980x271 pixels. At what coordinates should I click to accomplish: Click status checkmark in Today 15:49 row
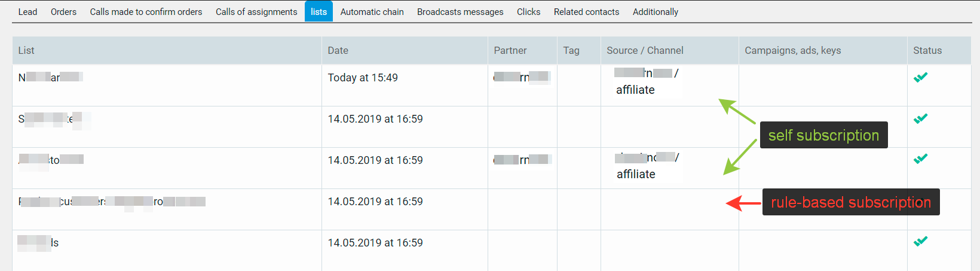click(920, 77)
